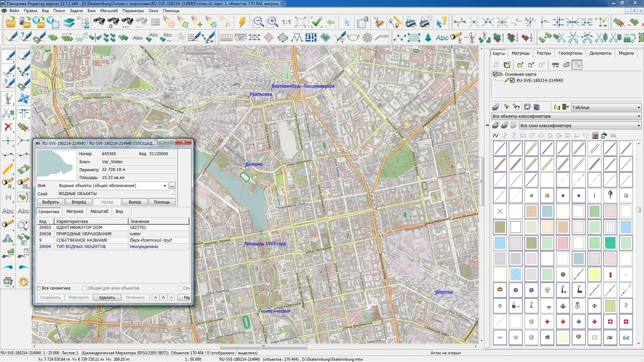Click the Вперёд button

click(78, 202)
